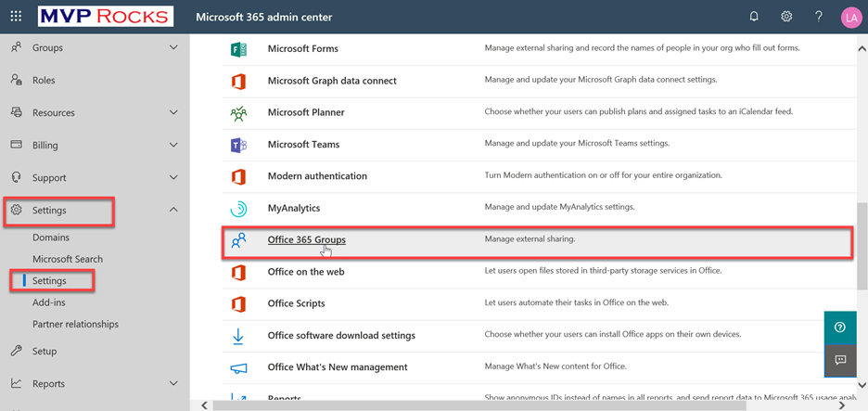Click the Setup wrench icon in sidebar
868x411 pixels.
point(17,351)
